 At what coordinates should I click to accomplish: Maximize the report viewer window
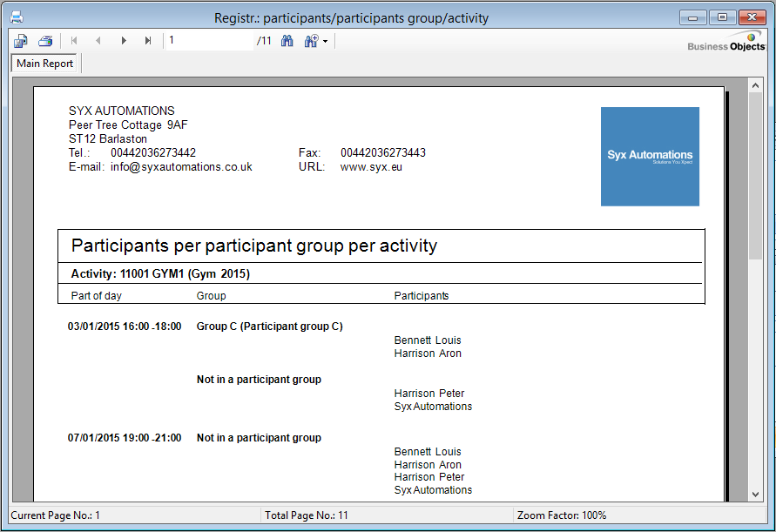(x=722, y=17)
